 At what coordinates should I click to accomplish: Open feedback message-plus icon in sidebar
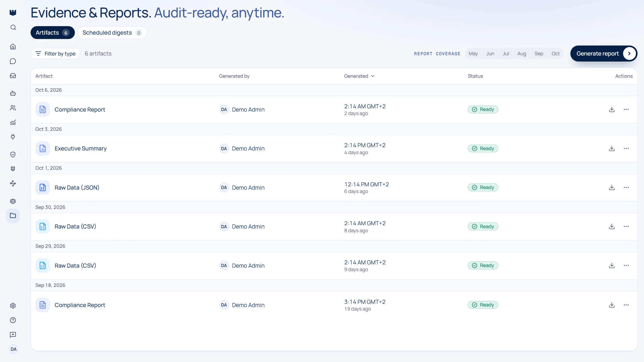13,335
